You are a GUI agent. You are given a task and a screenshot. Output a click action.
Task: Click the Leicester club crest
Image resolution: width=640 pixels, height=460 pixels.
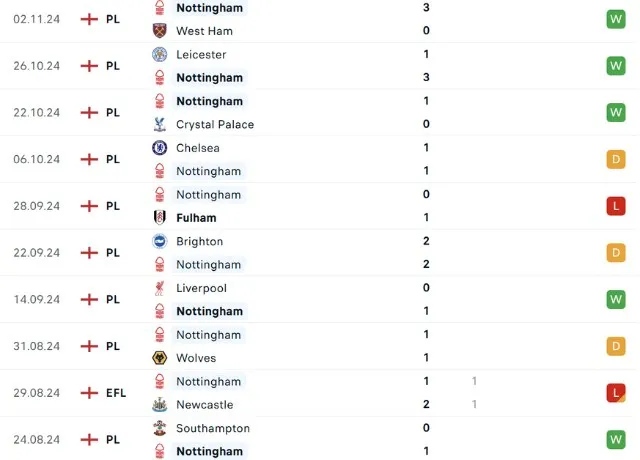[159, 54]
